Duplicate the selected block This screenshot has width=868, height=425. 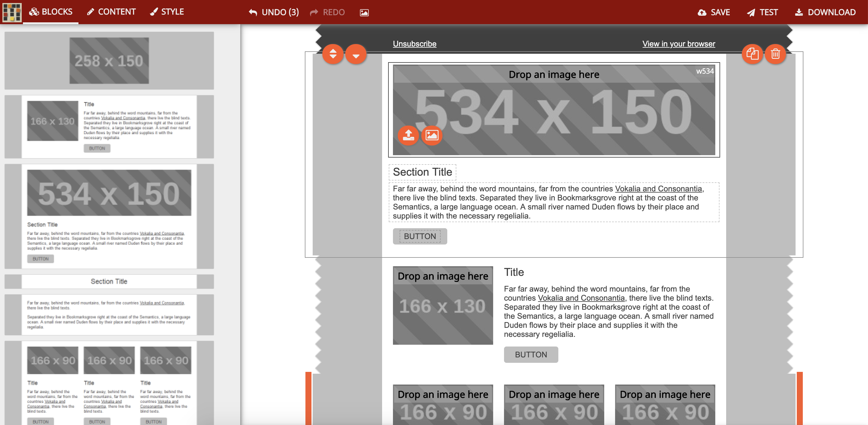point(752,54)
